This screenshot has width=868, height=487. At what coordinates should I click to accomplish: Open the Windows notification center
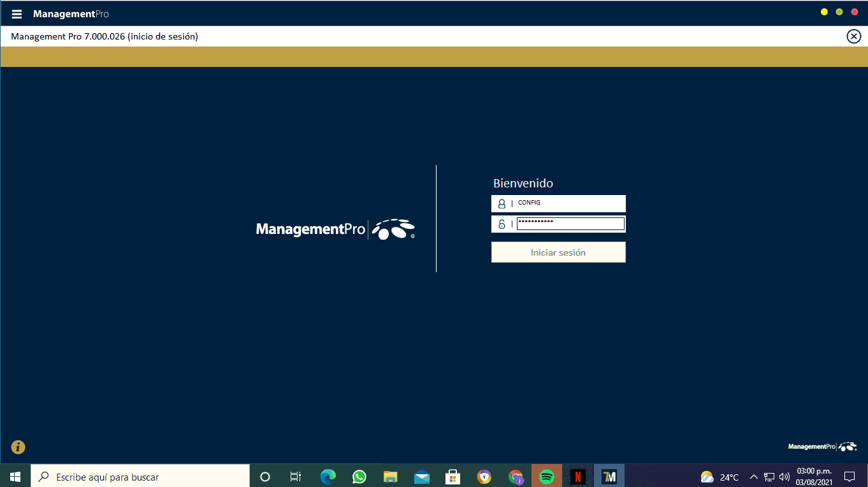click(849, 476)
